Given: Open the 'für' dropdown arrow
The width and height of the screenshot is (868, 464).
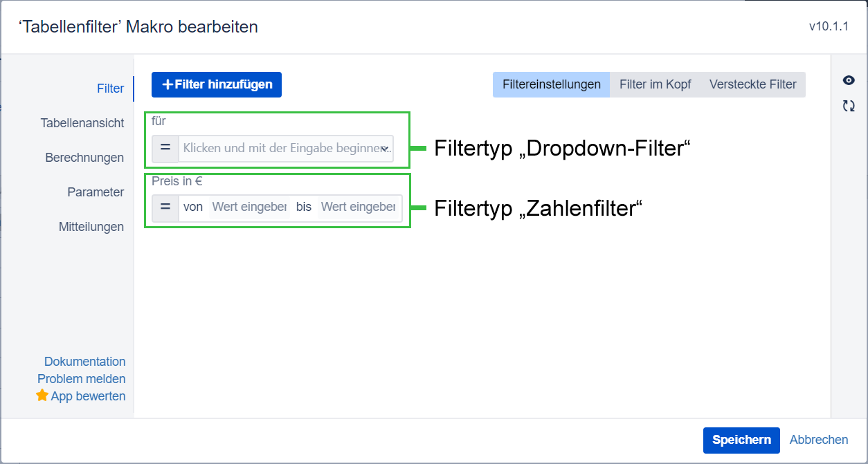Looking at the screenshot, I should tap(385, 149).
